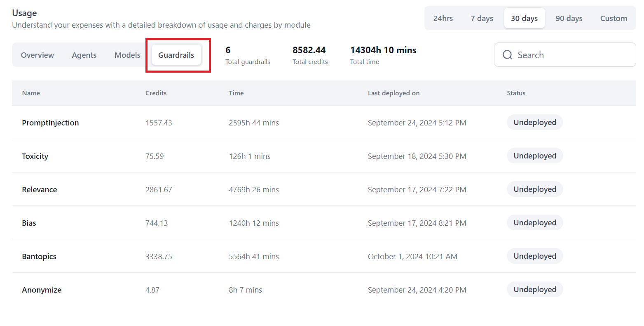Click the Name column header
Image resolution: width=644 pixels, height=326 pixels.
click(31, 93)
